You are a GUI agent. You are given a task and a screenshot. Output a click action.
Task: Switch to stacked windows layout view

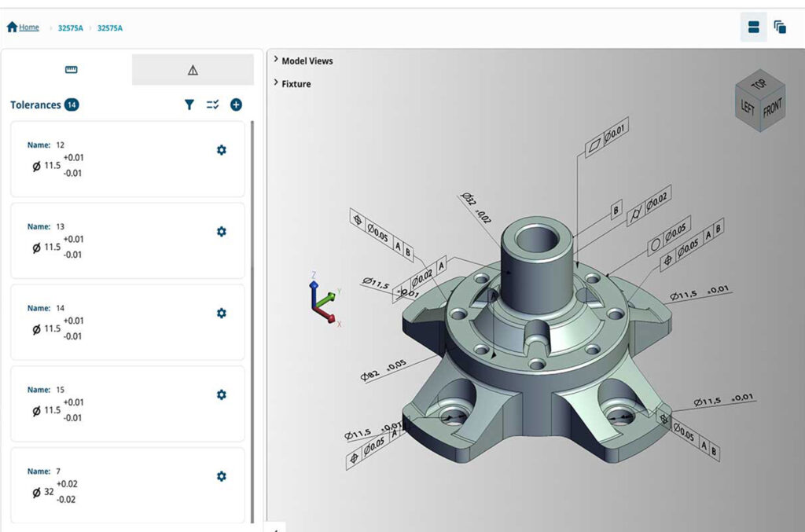pyautogui.click(x=780, y=28)
